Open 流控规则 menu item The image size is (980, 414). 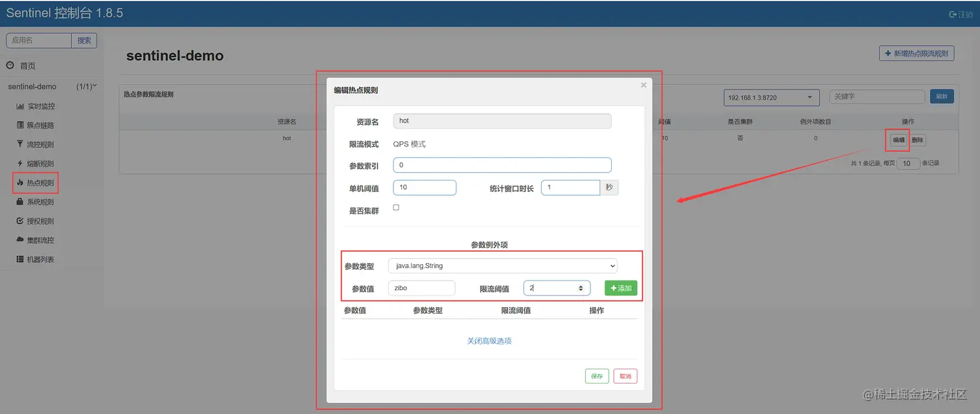click(41, 144)
